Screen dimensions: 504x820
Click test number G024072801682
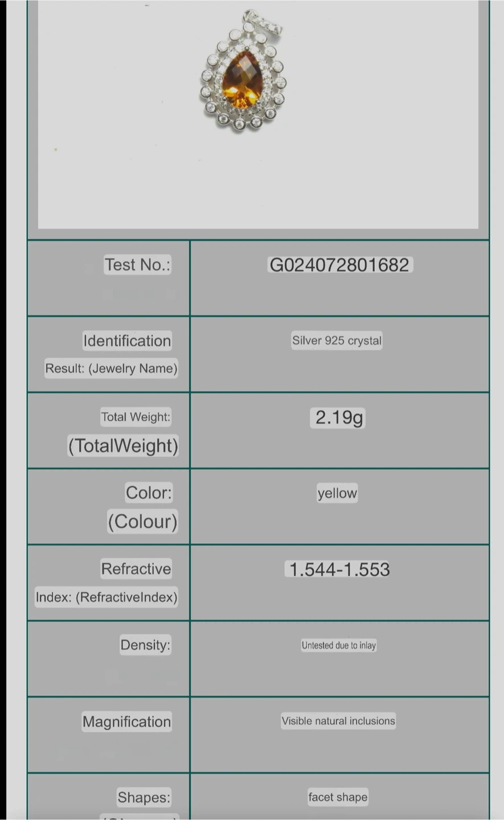click(339, 265)
